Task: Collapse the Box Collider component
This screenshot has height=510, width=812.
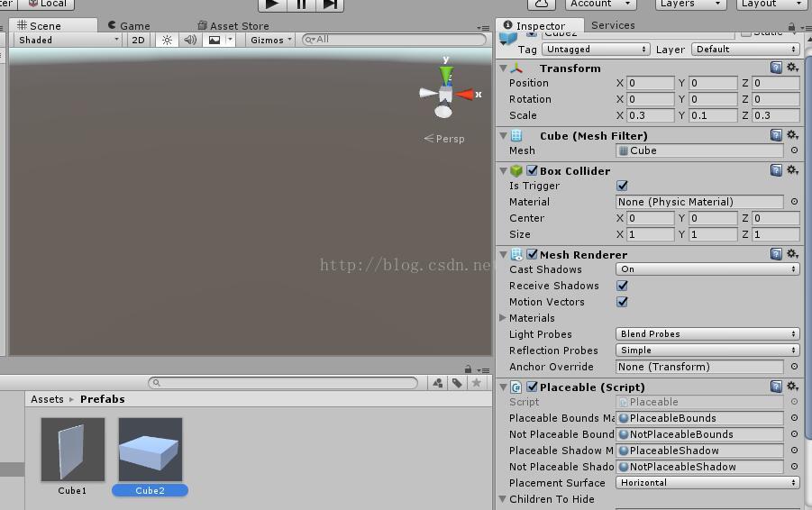Action: click(x=503, y=171)
